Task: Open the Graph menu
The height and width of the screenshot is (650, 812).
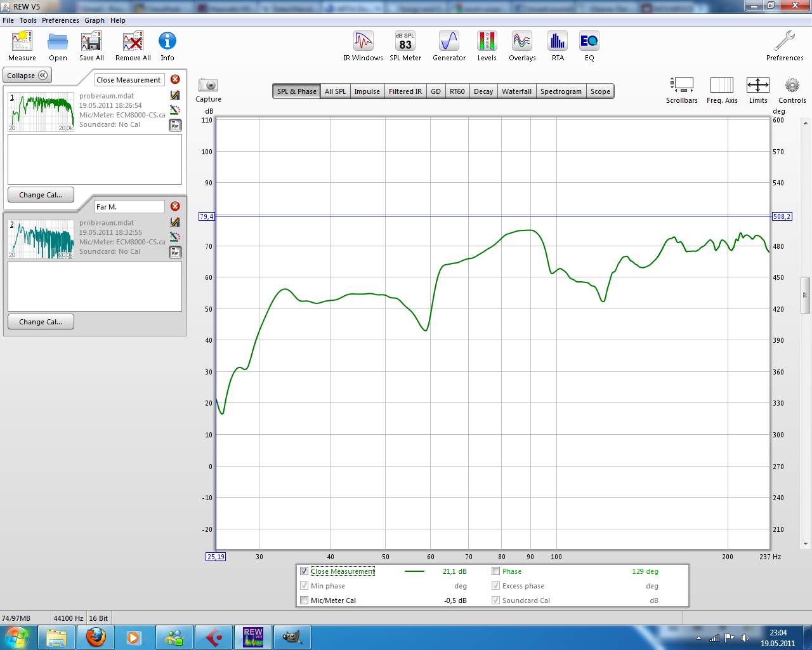Action: [x=95, y=20]
